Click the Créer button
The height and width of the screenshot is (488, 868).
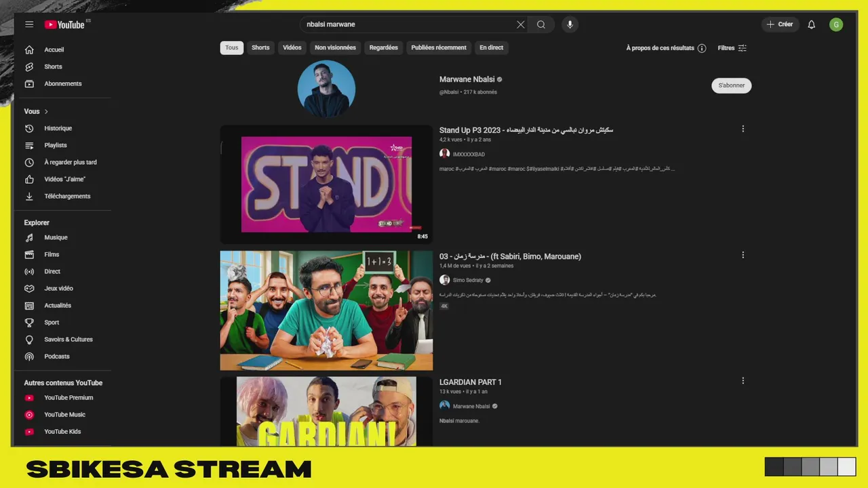point(780,24)
